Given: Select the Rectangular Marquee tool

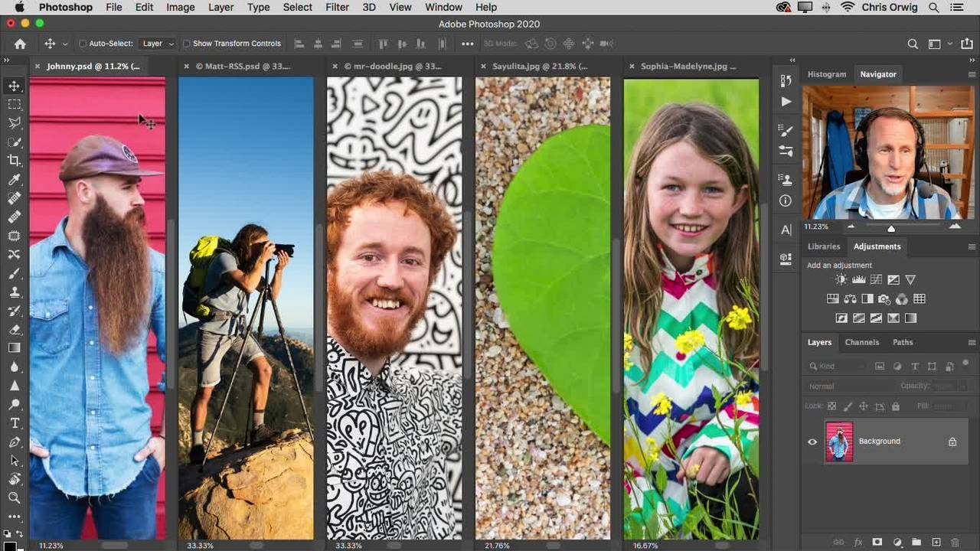Looking at the screenshot, I should tap(15, 104).
